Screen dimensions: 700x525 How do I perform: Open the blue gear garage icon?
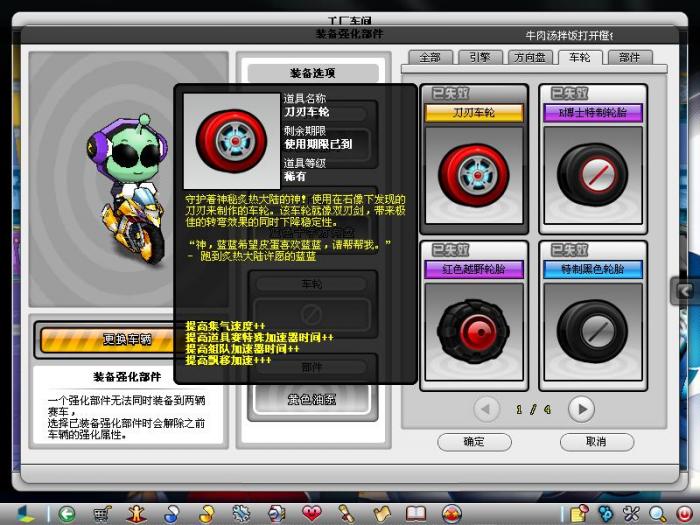tap(241, 514)
